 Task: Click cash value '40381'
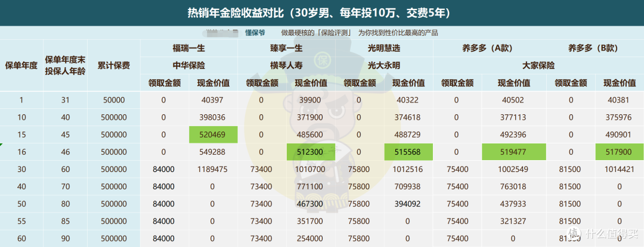[x=620, y=100]
